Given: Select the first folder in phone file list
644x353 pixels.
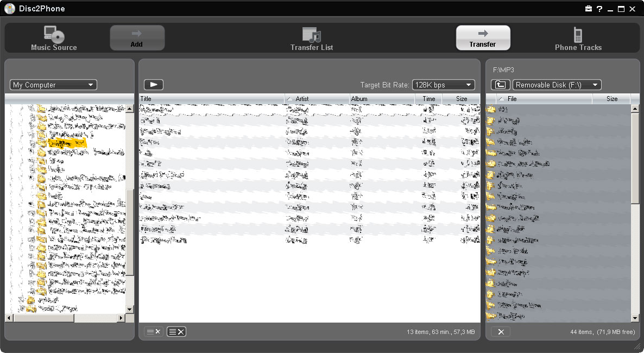Looking at the screenshot, I should click(x=558, y=109).
